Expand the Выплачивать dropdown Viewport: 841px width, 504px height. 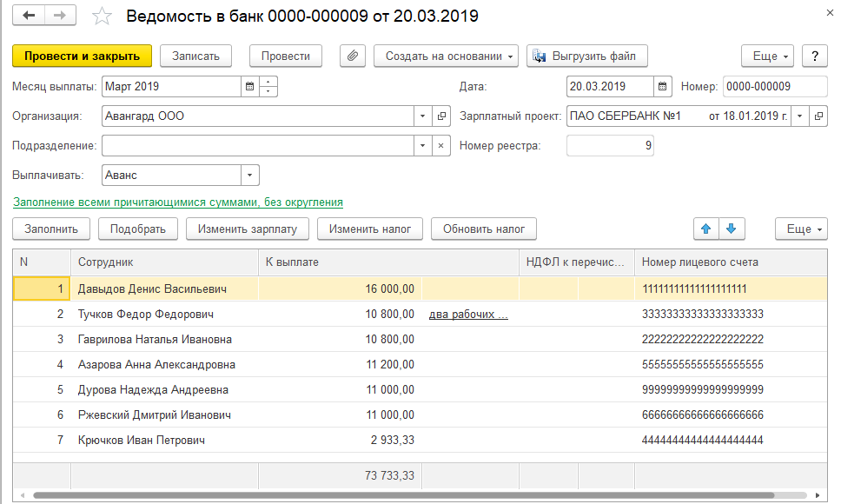click(x=250, y=175)
